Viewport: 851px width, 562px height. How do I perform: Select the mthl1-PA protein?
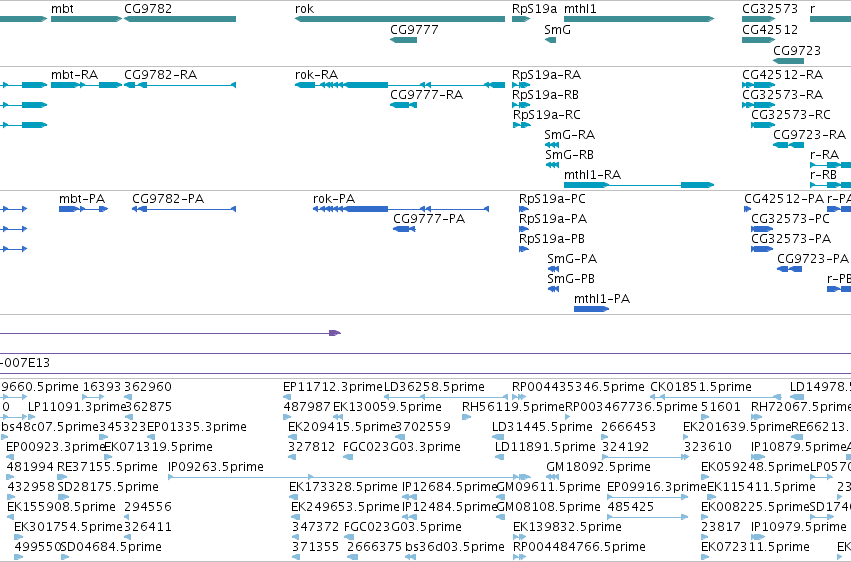[x=592, y=309]
